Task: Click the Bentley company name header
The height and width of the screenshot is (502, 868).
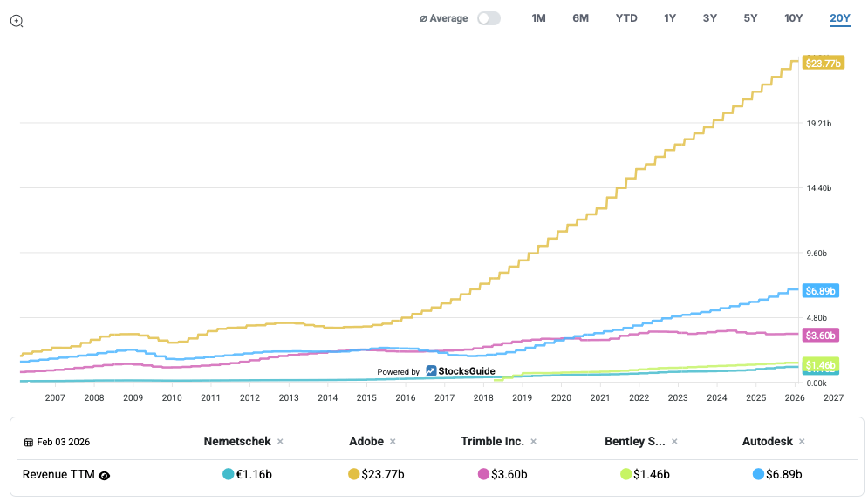Action: tap(634, 442)
